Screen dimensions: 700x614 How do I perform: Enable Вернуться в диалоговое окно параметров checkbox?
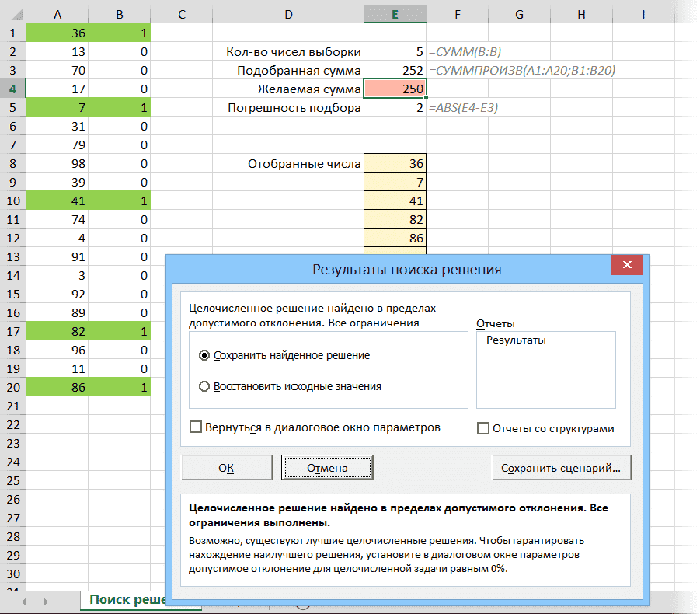coord(197,427)
